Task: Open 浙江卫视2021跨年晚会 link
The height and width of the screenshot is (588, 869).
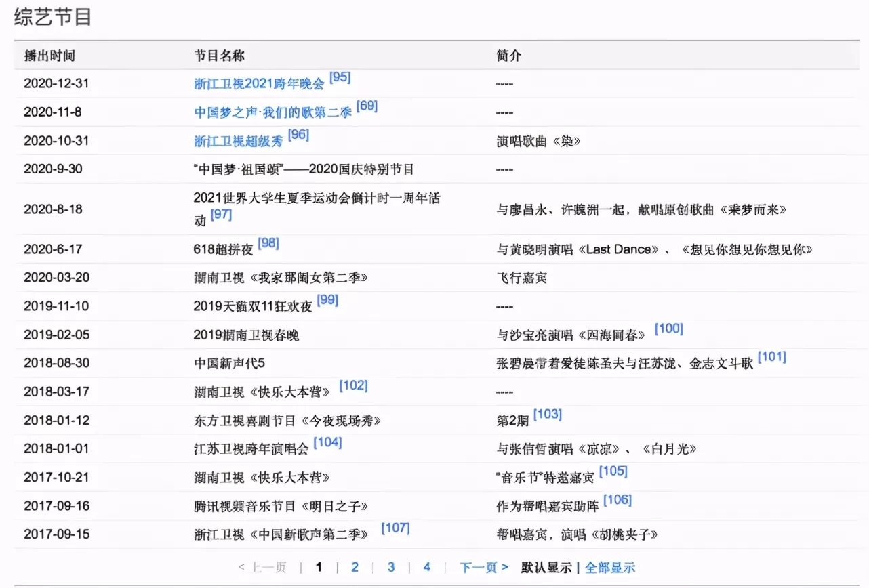Action: [259, 84]
